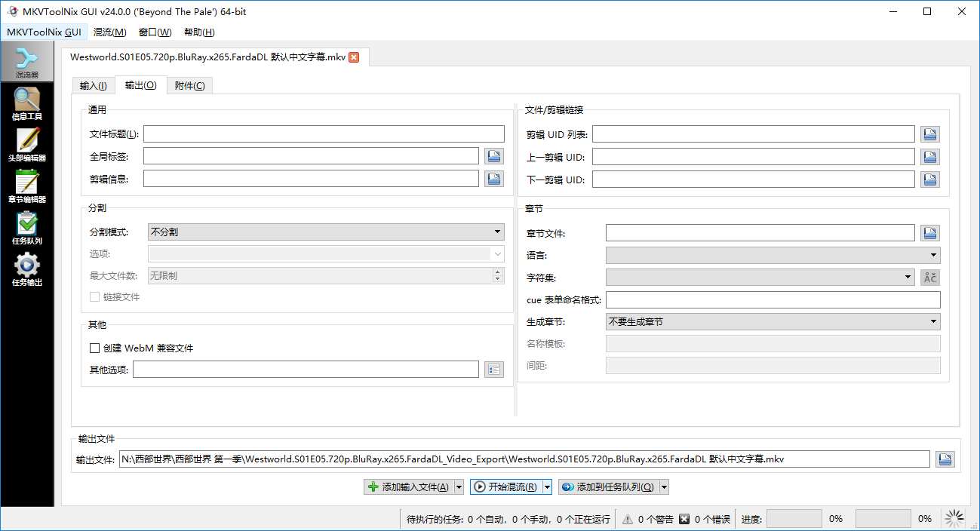Open the 其他选项 additional options editor icon
980x531 pixels.
[494, 370]
